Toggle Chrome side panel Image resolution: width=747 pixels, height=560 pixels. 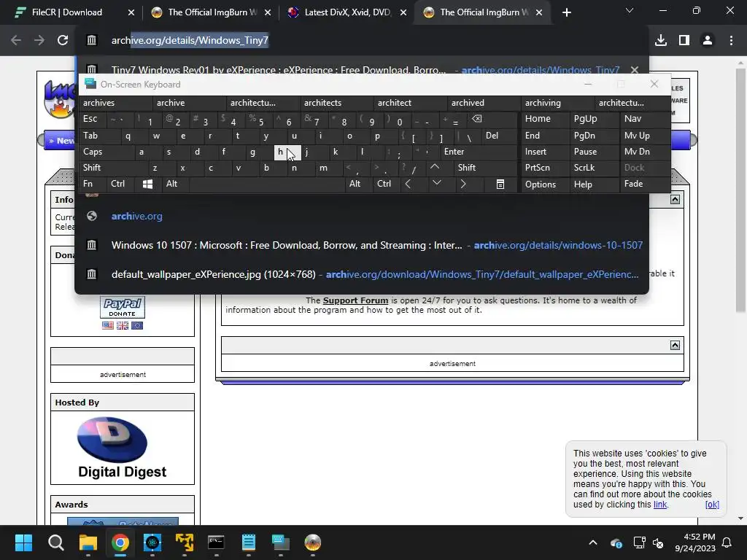point(684,41)
